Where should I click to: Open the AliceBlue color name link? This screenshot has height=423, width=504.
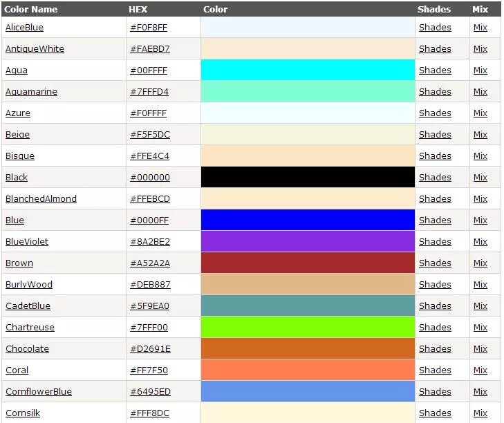24,28
